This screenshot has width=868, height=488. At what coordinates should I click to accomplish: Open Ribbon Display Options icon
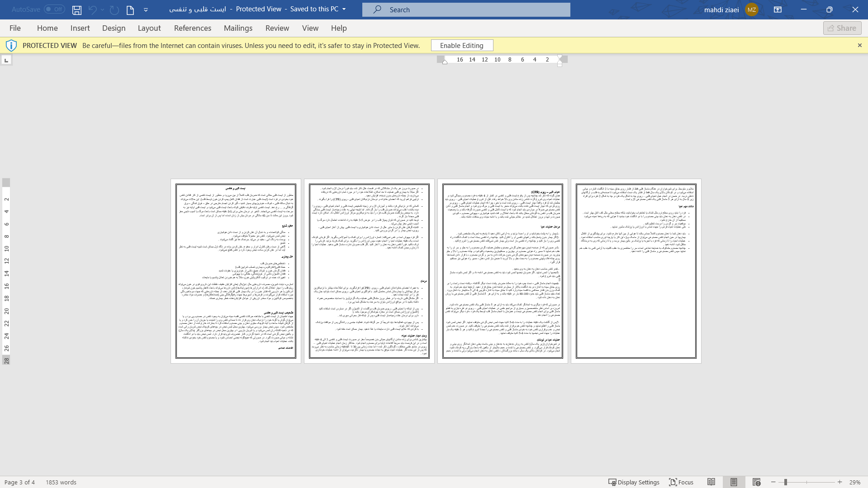pyautogui.click(x=778, y=9)
